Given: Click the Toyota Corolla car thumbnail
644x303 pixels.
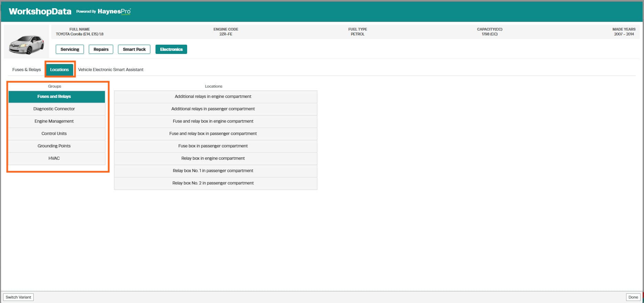Looking at the screenshot, I should point(26,45).
